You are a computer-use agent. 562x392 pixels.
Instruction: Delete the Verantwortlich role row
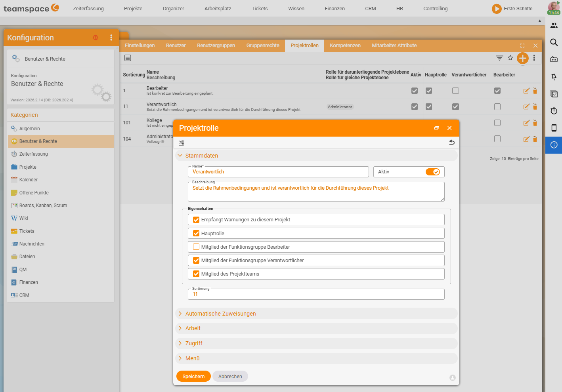pos(535,107)
